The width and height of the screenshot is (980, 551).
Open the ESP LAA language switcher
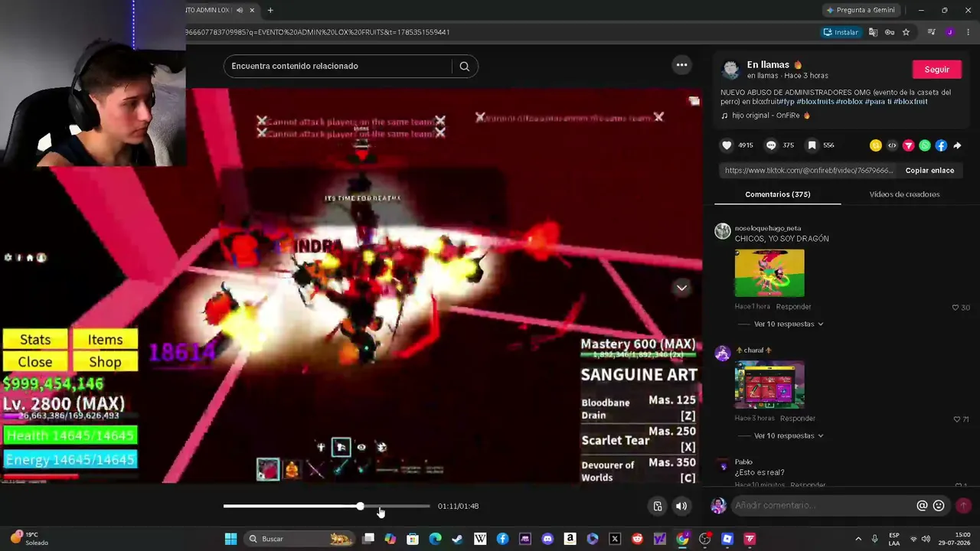tap(893, 539)
